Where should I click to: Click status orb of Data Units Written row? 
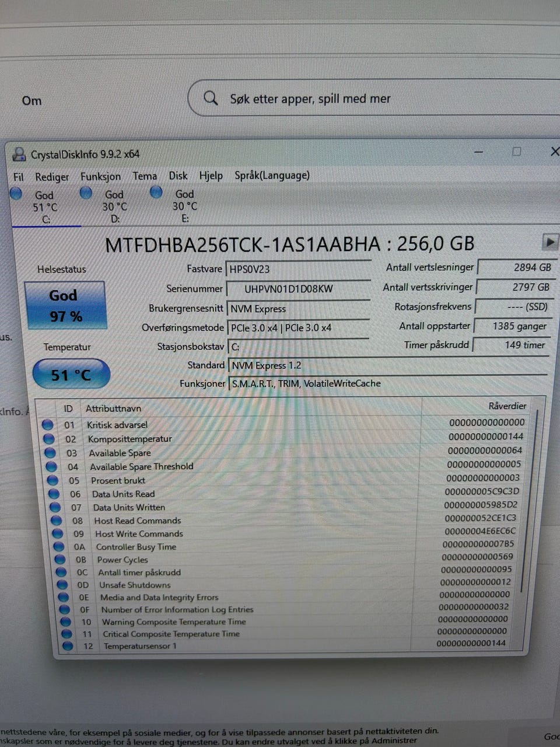(55, 508)
